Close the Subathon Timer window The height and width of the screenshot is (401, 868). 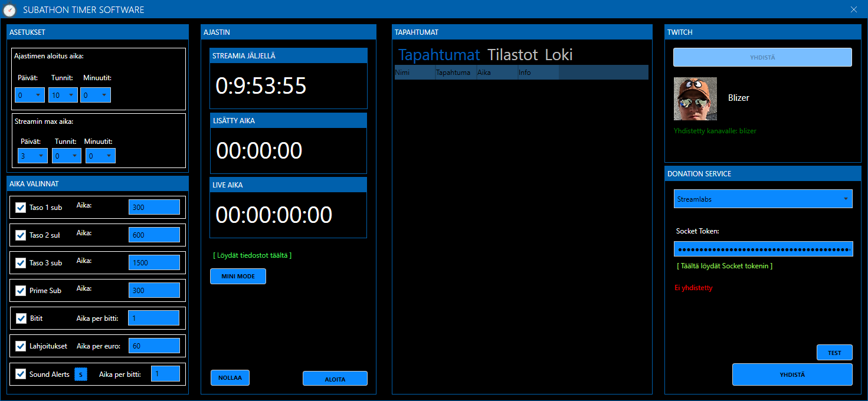point(854,9)
